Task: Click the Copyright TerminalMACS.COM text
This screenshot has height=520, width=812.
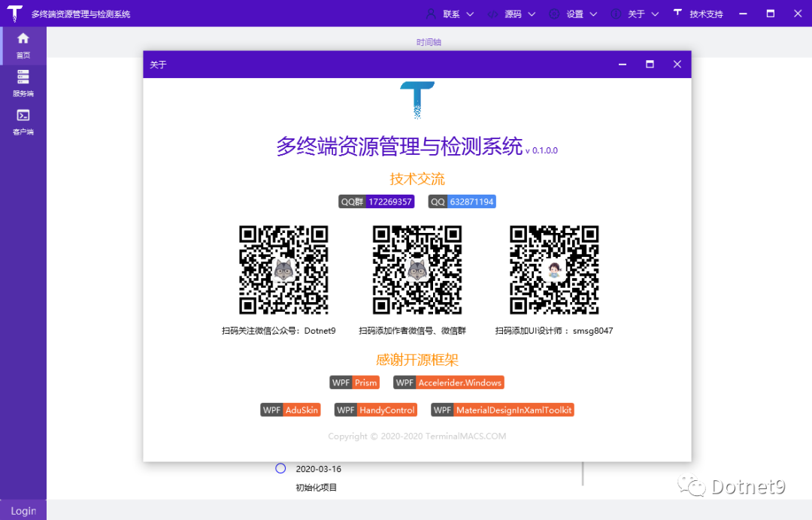Action: [x=417, y=436]
